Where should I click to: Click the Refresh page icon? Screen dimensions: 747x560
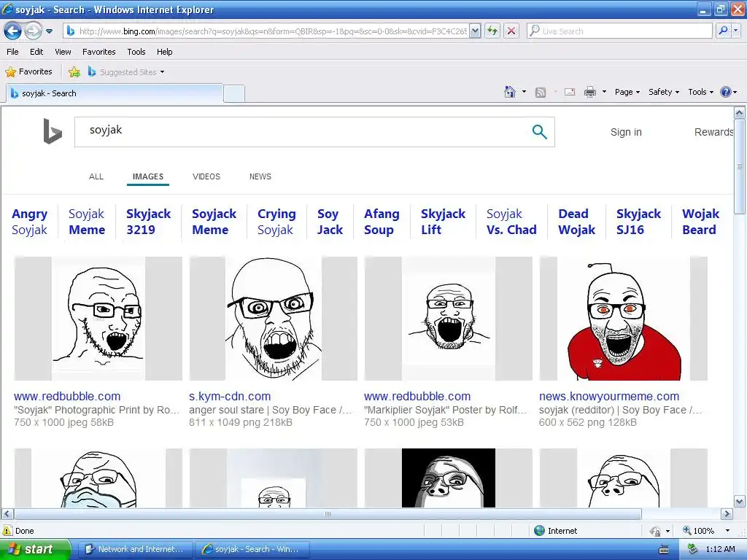[x=492, y=31]
